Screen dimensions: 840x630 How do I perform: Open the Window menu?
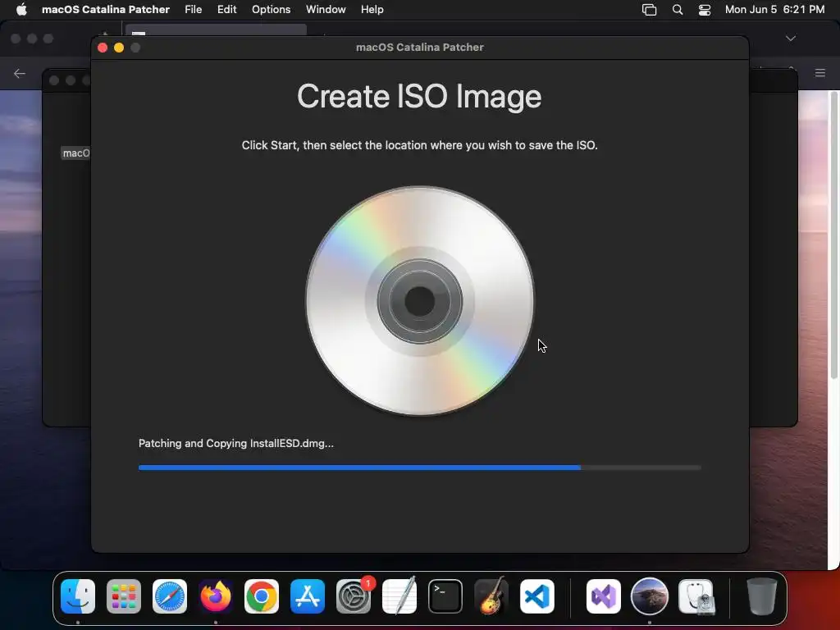(x=326, y=10)
